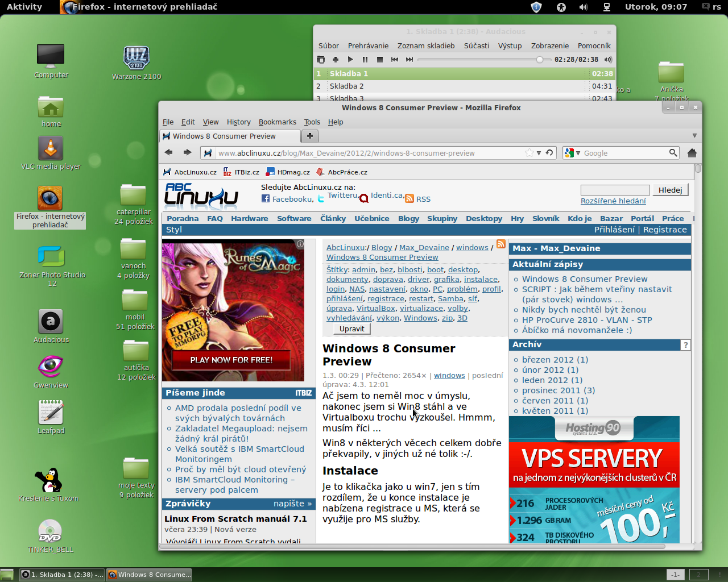The height and width of the screenshot is (582, 728).
Task: Open the Leafpad desktop icon
Action: pyautogui.click(x=51, y=417)
